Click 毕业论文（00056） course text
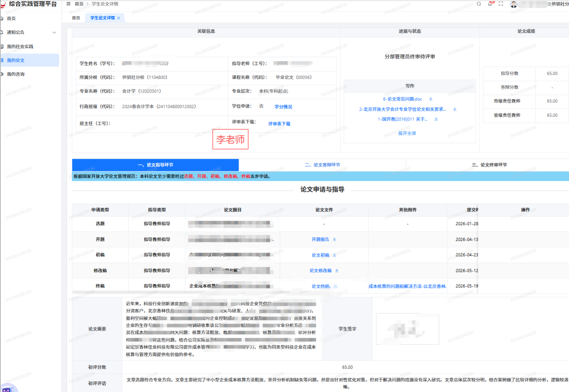The height and width of the screenshot is (392, 569). tap(294, 77)
